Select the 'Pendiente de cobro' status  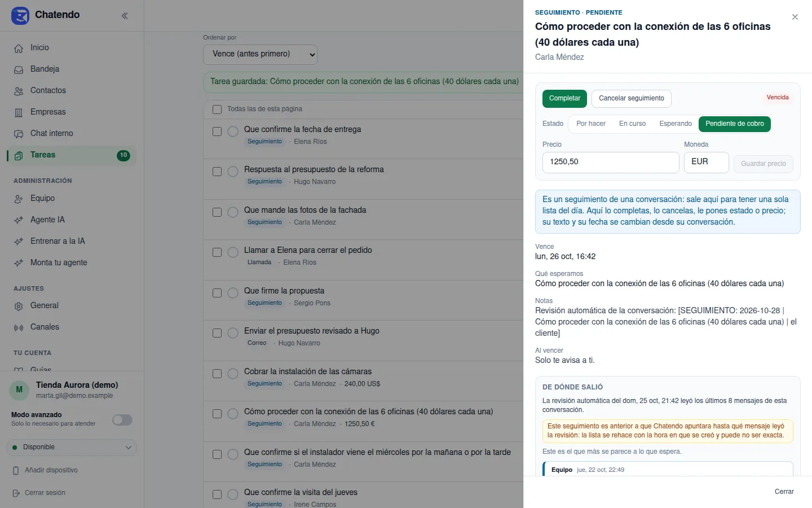pyautogui.click(x=735, y=124)
